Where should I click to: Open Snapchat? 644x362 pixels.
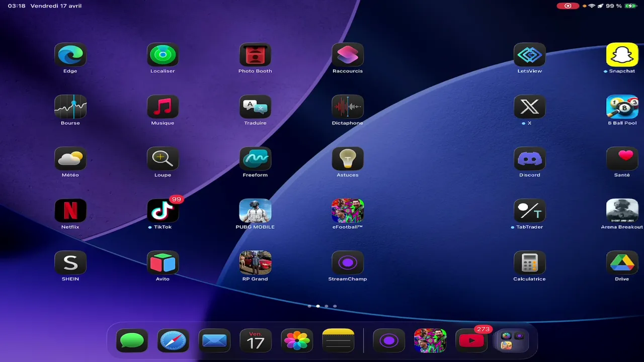click(x=622, y=55)
